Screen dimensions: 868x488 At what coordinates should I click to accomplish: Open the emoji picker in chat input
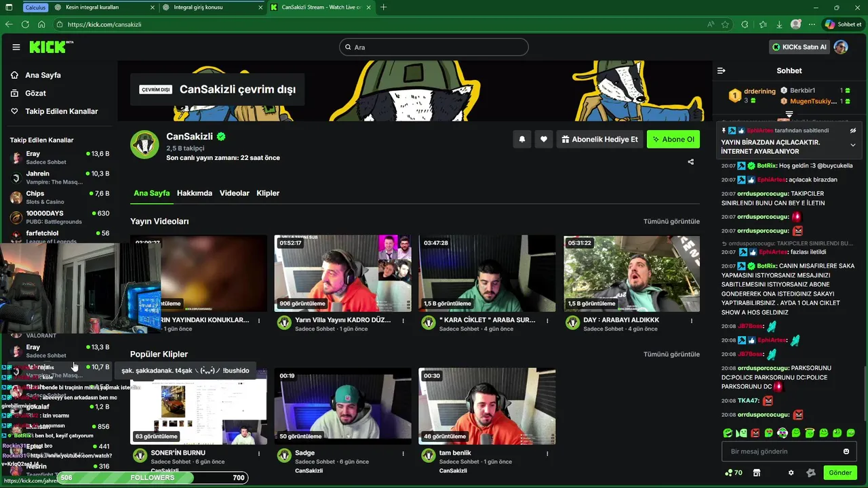pyautogui.click(x=846, y=451)
